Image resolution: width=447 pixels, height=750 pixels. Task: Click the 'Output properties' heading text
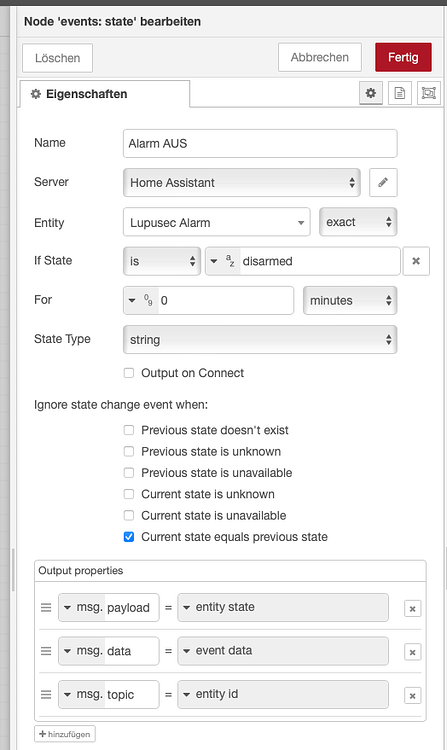click(x=81, y=571)
